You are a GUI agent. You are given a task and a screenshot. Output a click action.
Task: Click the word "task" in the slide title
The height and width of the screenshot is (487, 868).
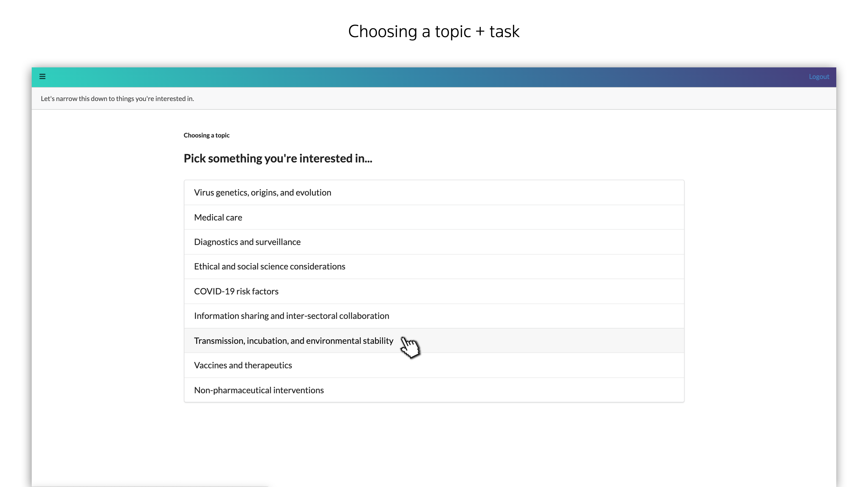504,31
